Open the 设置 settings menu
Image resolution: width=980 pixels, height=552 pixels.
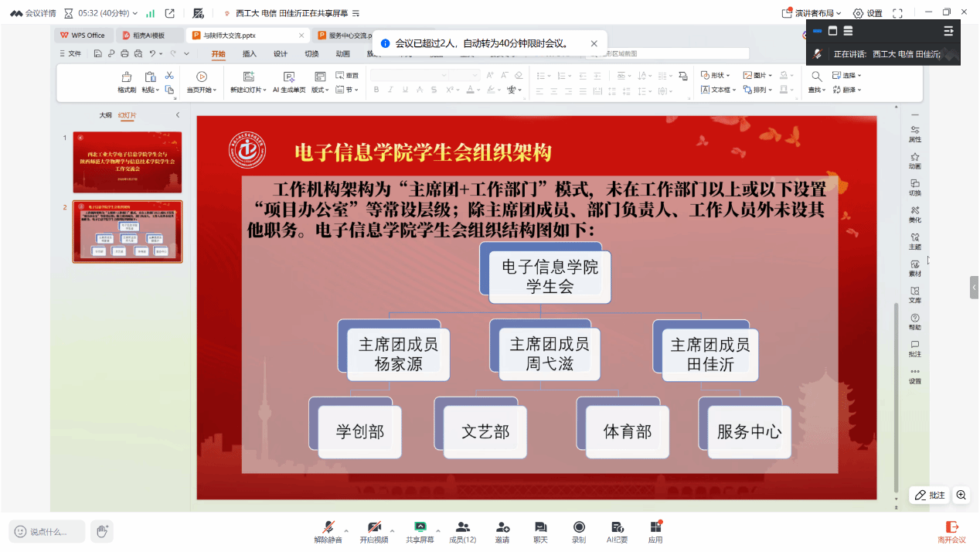click(867, 13)
